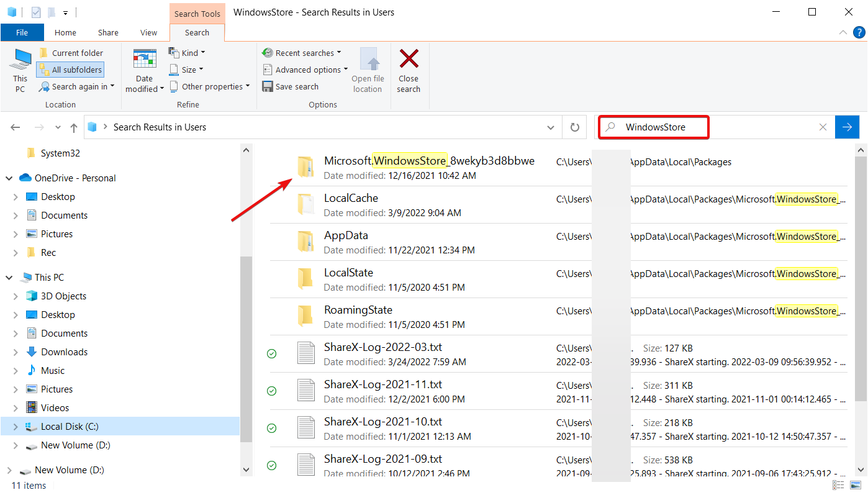Collapse the This PC node
Image resolution: width=868 pixels, height=495 pixels.
9,278
